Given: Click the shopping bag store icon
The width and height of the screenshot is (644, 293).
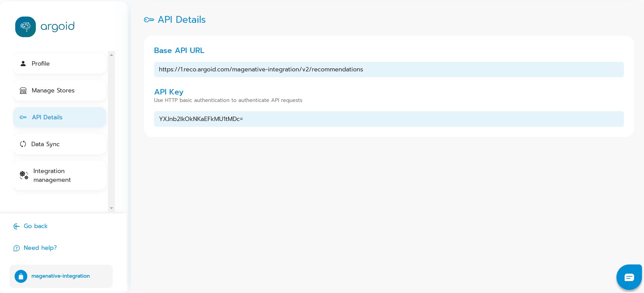Looking at the screenshot, I should [21, 276].
